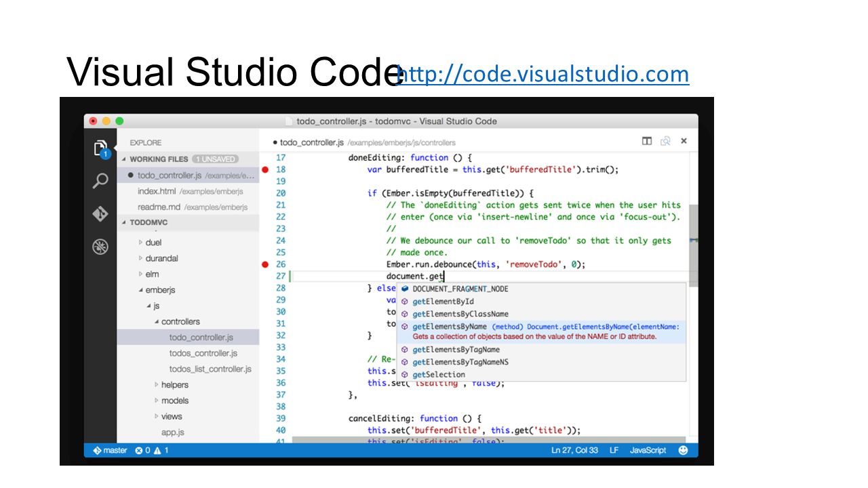868x488 pixels.
Task: Click Ln 27, Col 33 in status bar
Action: point(575,450)
